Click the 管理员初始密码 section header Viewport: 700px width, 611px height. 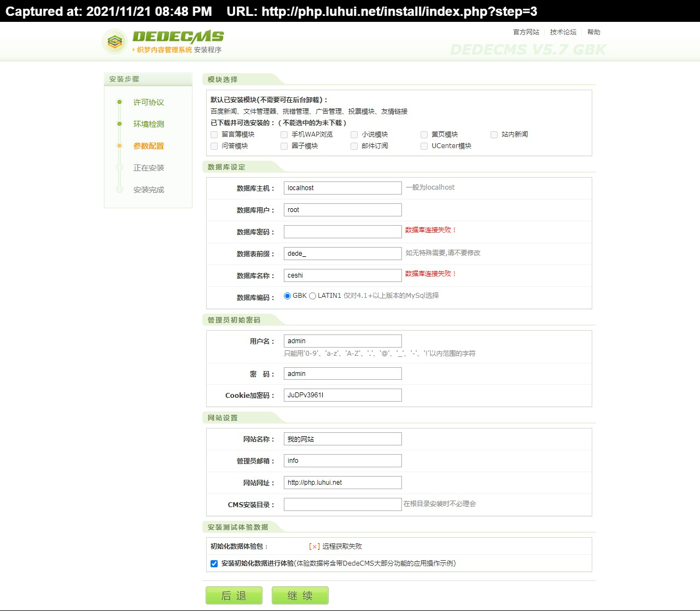[234, 320]
